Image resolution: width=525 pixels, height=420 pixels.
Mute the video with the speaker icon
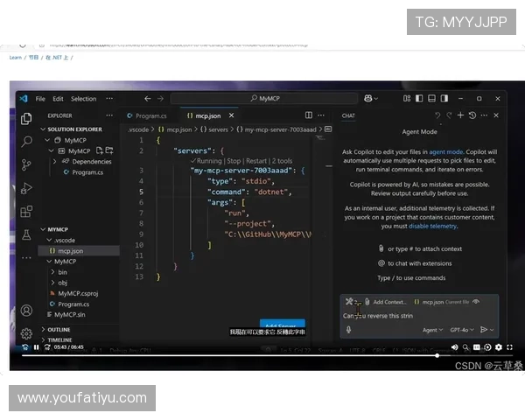454,347
